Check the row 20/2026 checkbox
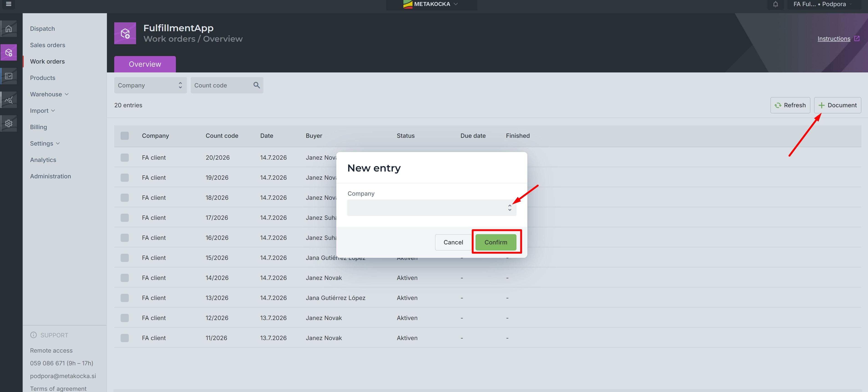868x392 pixels. (x=125, y=158)
